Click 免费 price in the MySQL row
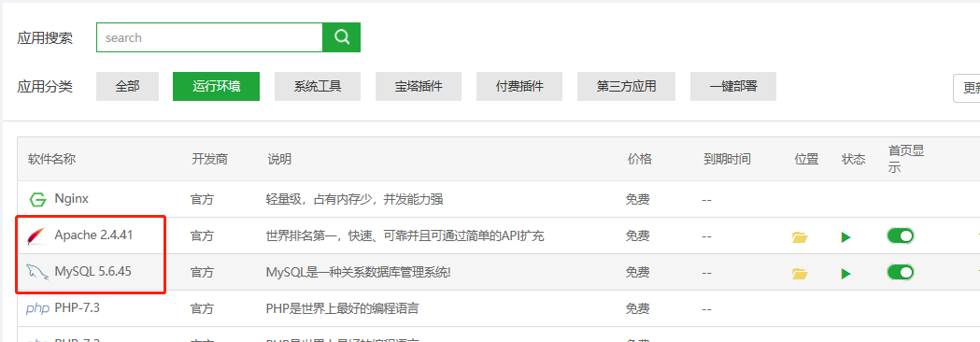980x342 pixels. click(637, 272)
